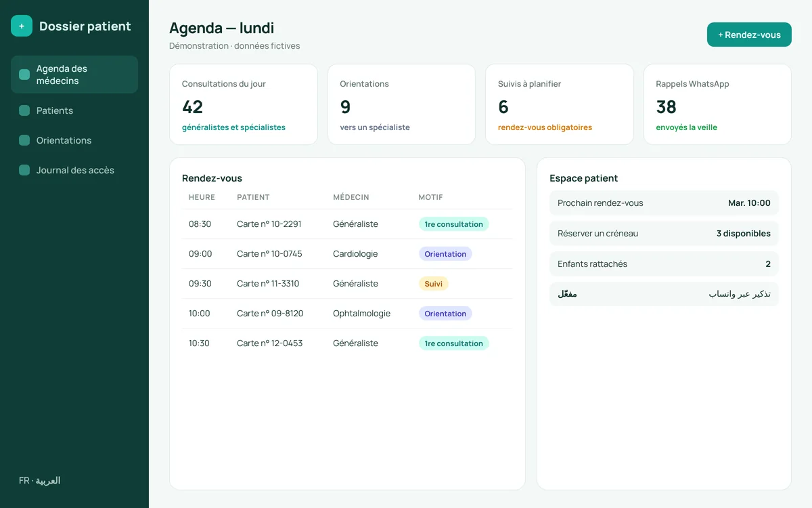Switch language via FR · العربية

click(40, 480)
